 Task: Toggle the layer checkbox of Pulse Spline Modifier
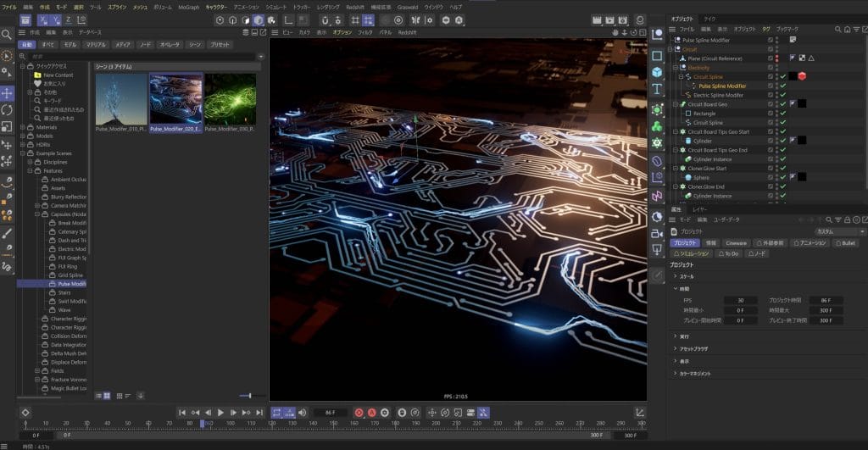(x=770, y=40)
